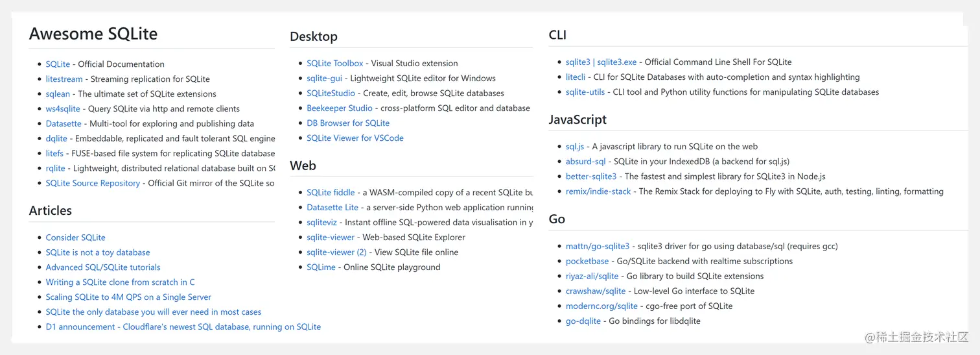
Task: Open the SQLite official documentation link
Action: 58,64
